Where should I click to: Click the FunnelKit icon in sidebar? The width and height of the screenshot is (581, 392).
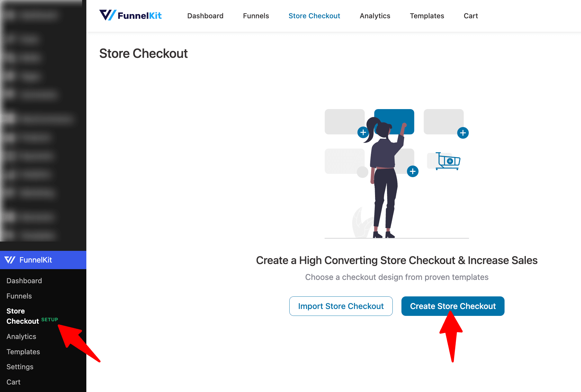coord(10,260)
